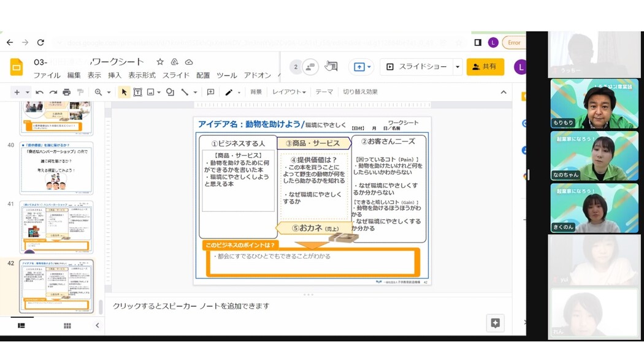Click the テーマ button

pos(324,92)
